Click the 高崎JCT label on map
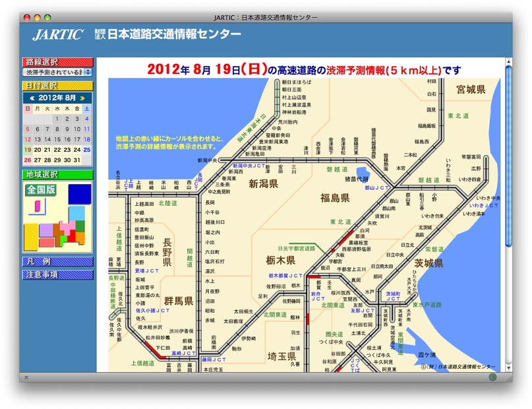The width and height of the screenshot is (532, 409). [183, 354]
